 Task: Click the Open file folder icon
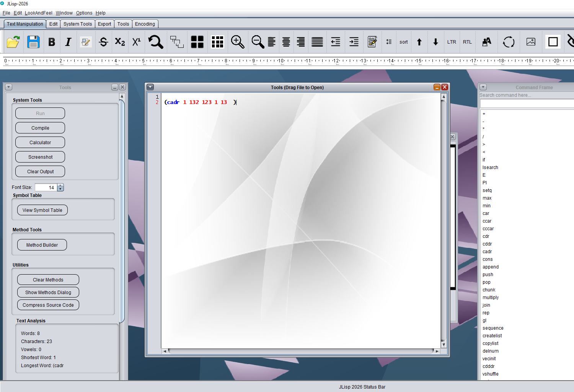[13, 42]
